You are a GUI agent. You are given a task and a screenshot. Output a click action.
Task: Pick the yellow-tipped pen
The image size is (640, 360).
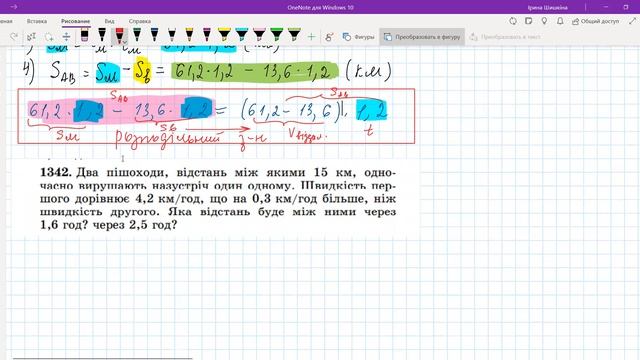[189, 36]
